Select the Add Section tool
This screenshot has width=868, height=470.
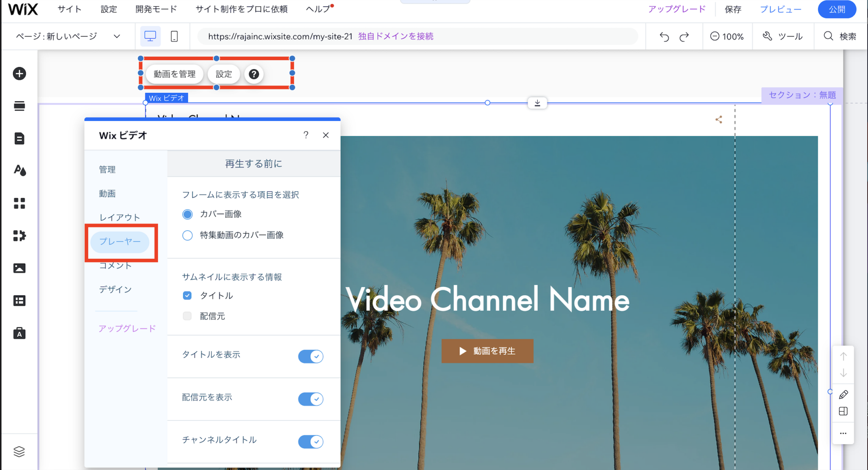[19, 106]
